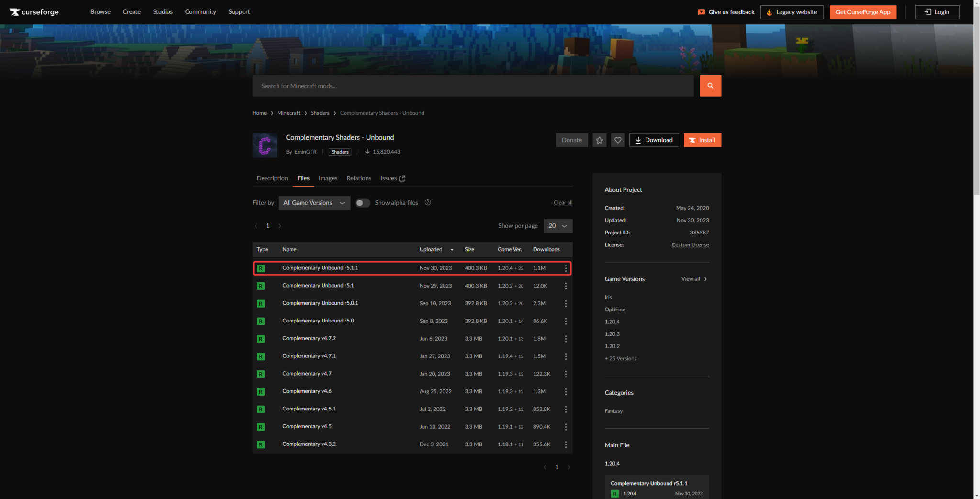Image resolution: width=980 pixels, height=499 pixels.
Task: Change the Show per page dropdown from 20
Action: coord(557,225)
